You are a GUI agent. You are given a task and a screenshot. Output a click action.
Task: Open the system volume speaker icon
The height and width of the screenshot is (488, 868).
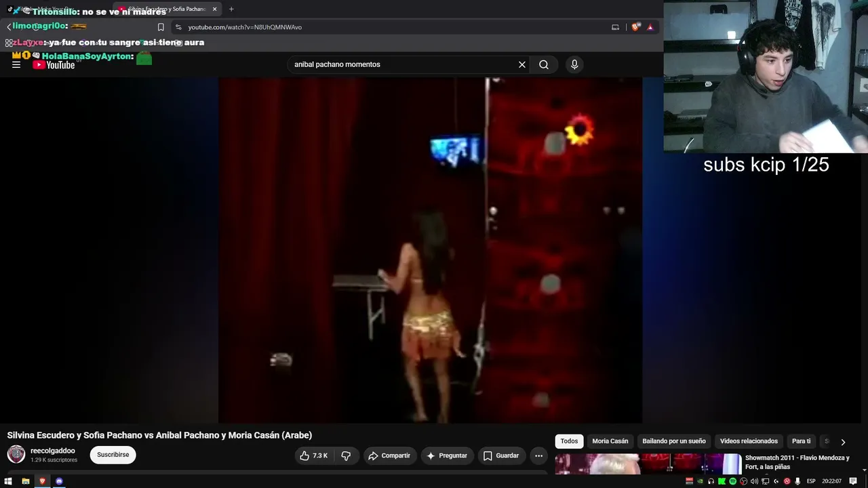click(755, 481)
